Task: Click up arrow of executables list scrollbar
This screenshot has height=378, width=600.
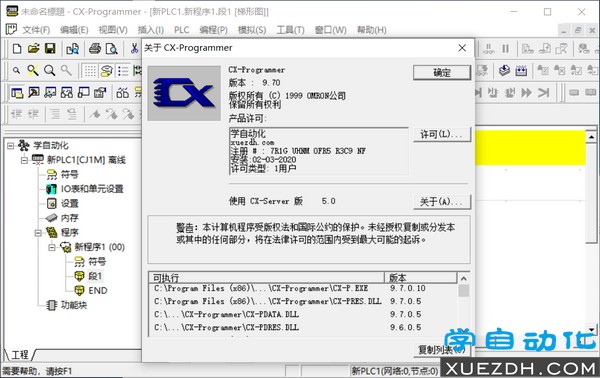Action: [463, 279]
